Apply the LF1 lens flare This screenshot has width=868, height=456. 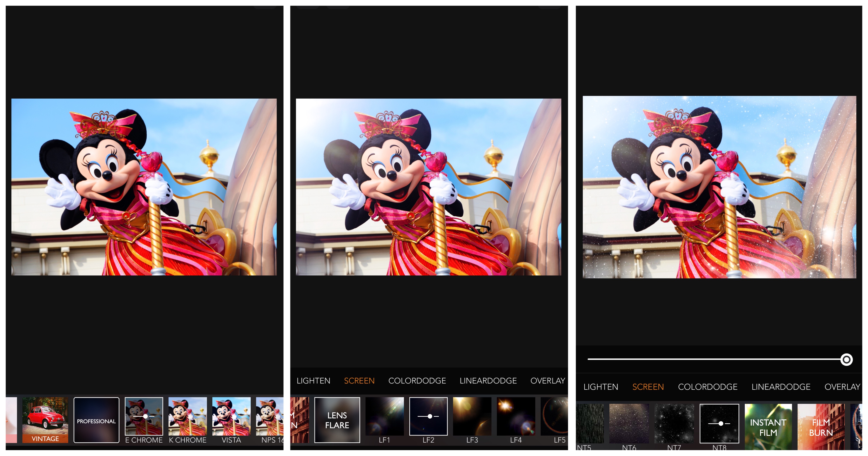tap(384, 416)
